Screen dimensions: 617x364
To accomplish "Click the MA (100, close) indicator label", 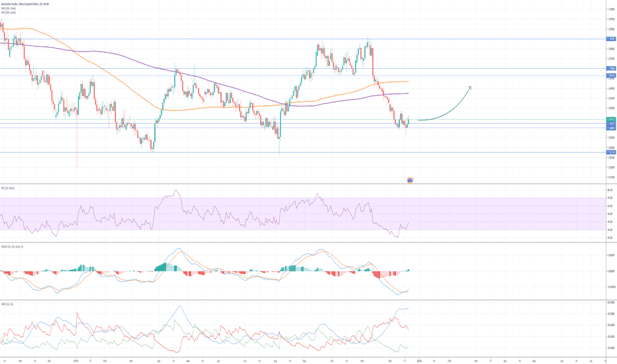I will (x=9, y=7).
